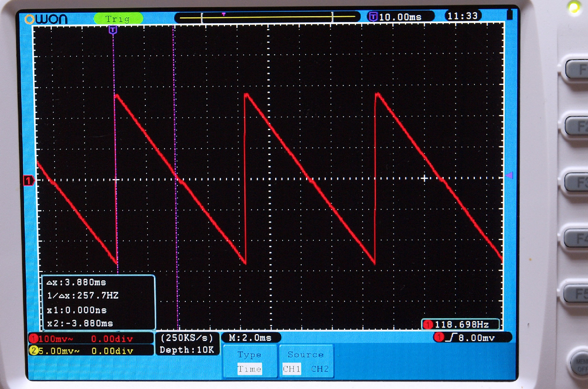Click the purple T trigger position marker

click(x=113, y=30)
